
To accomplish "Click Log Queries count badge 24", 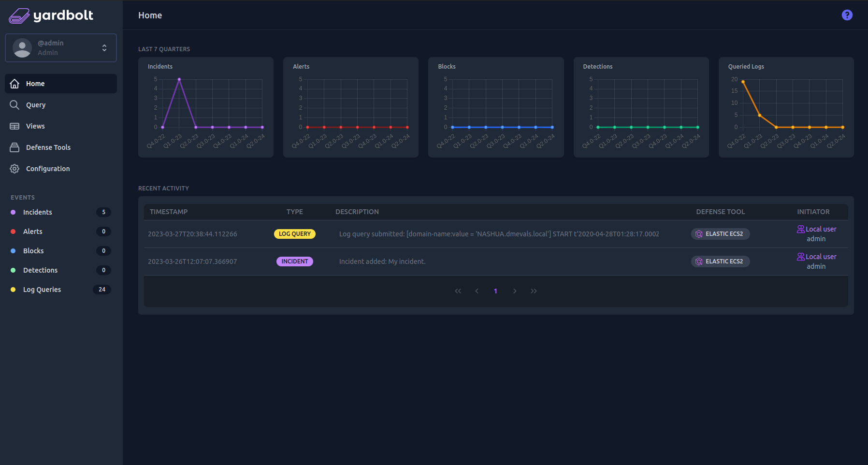I will [102, 290].
